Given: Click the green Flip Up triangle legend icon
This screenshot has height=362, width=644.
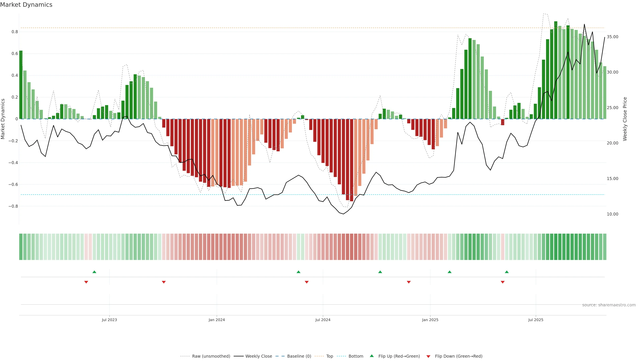Looking at the screenshot, I should point(372,356).
